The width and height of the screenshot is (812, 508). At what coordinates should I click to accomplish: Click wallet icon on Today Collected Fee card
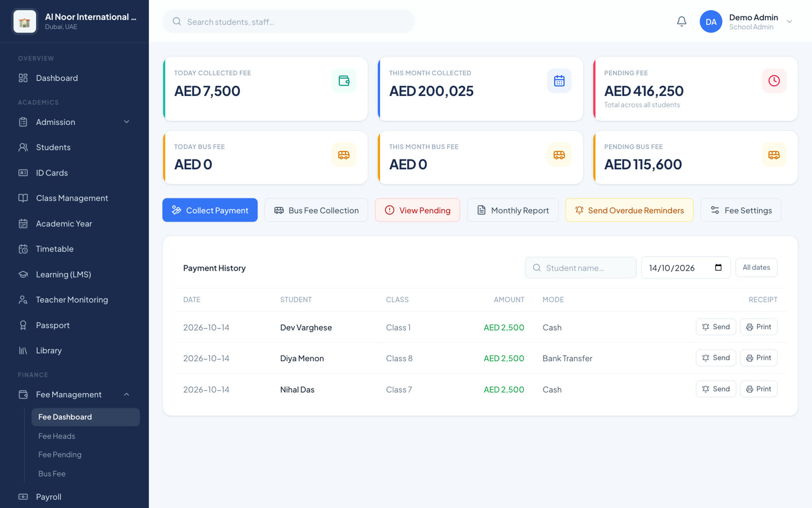(x=344, y=81)
